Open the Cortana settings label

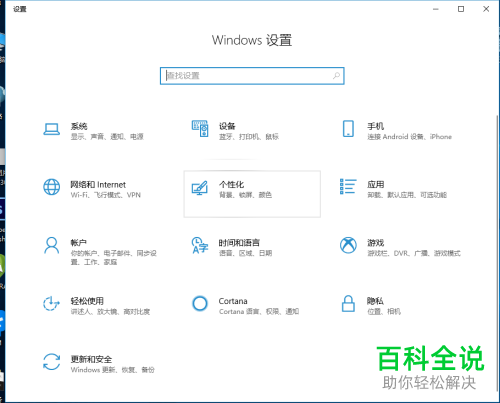(233, 301)
